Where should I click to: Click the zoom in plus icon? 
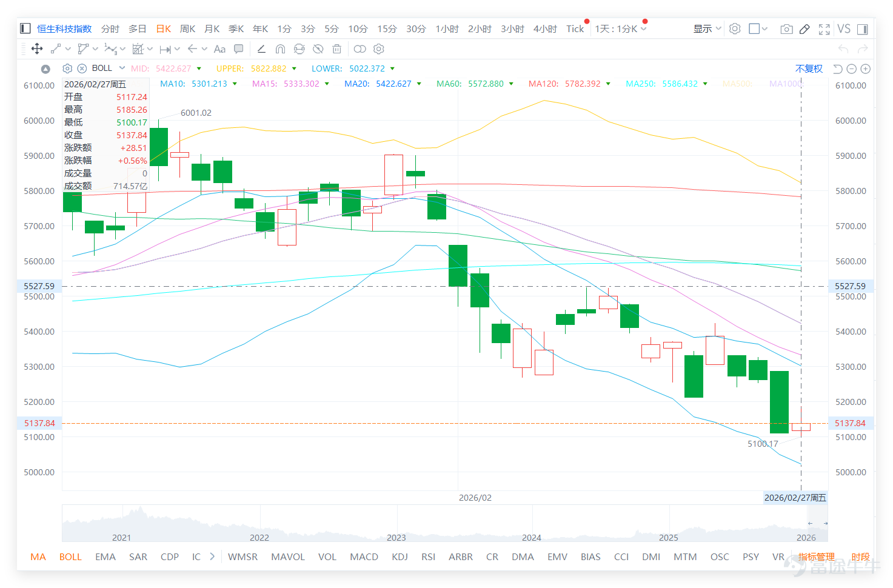coord(866,69)
